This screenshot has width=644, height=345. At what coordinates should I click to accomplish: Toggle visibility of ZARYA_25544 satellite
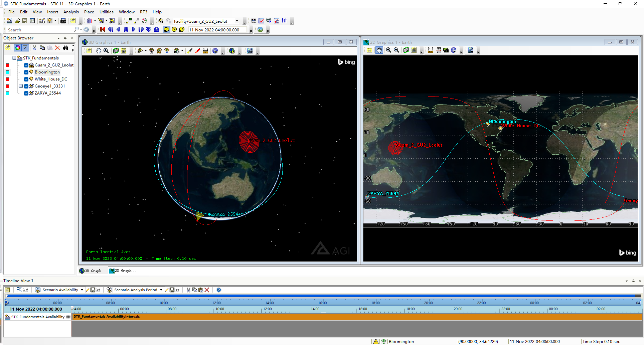pyautogui.click(x=26, y=93)
